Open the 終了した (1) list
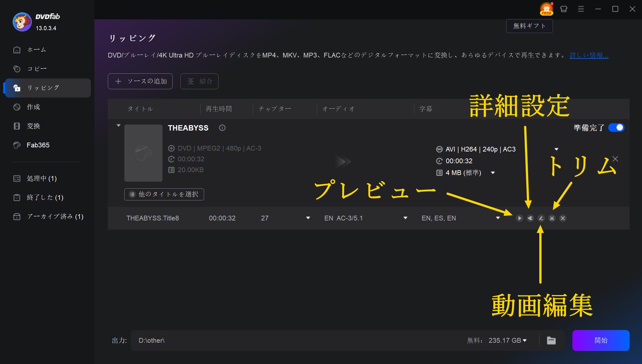Image resolution: width=642 pixels, height=364 pixels. [x=48, y=198]
